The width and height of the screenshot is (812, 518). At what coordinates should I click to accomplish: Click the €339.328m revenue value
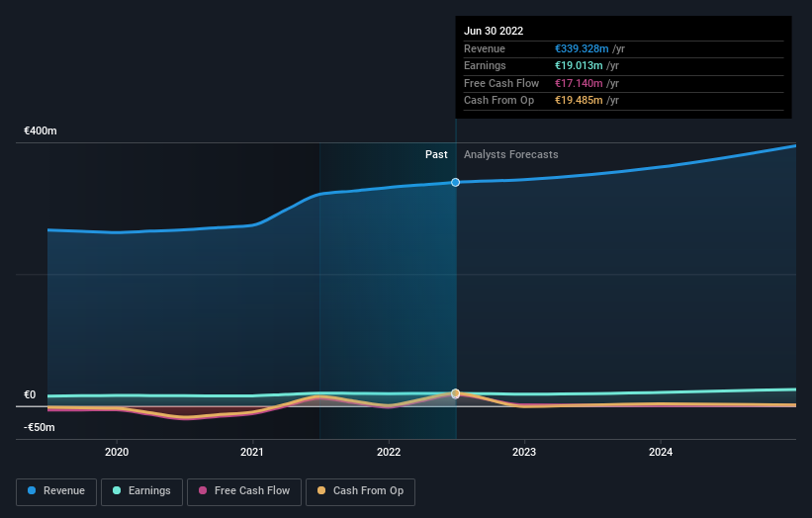pos(582,48)
